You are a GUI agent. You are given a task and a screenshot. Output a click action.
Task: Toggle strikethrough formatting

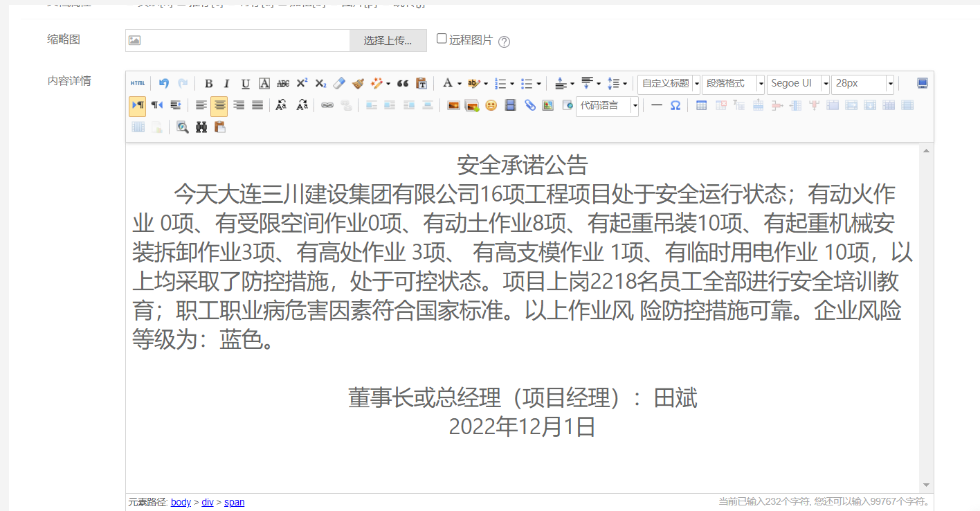tap(283, 84)
